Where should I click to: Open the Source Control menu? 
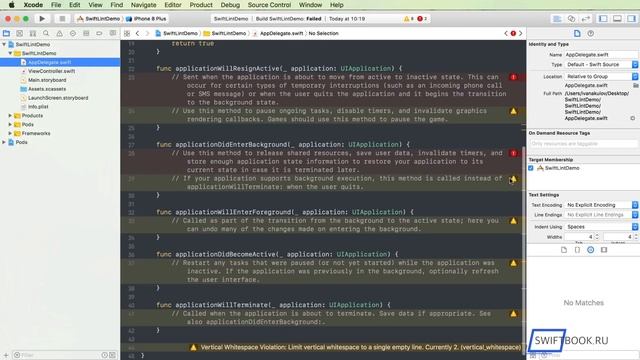(x=269, y=5)
